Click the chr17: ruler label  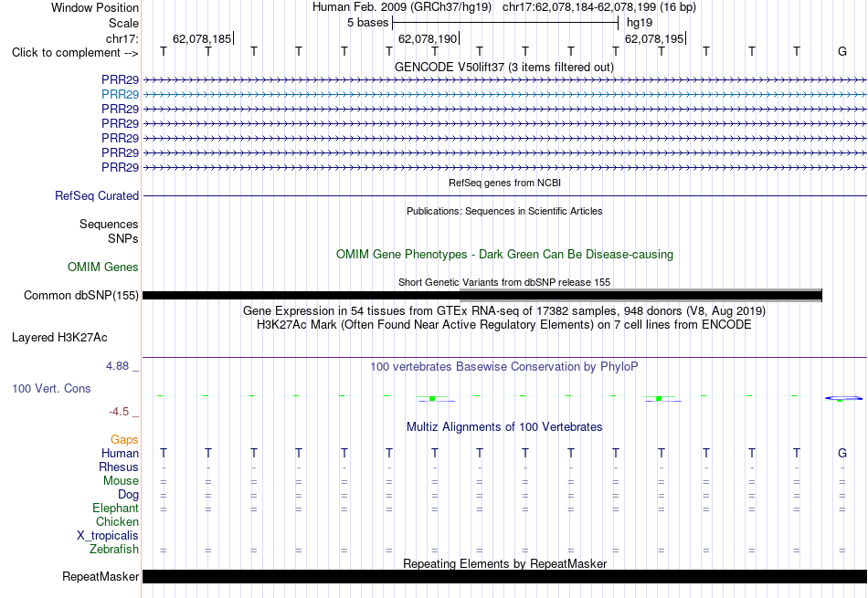pos(122,38)
